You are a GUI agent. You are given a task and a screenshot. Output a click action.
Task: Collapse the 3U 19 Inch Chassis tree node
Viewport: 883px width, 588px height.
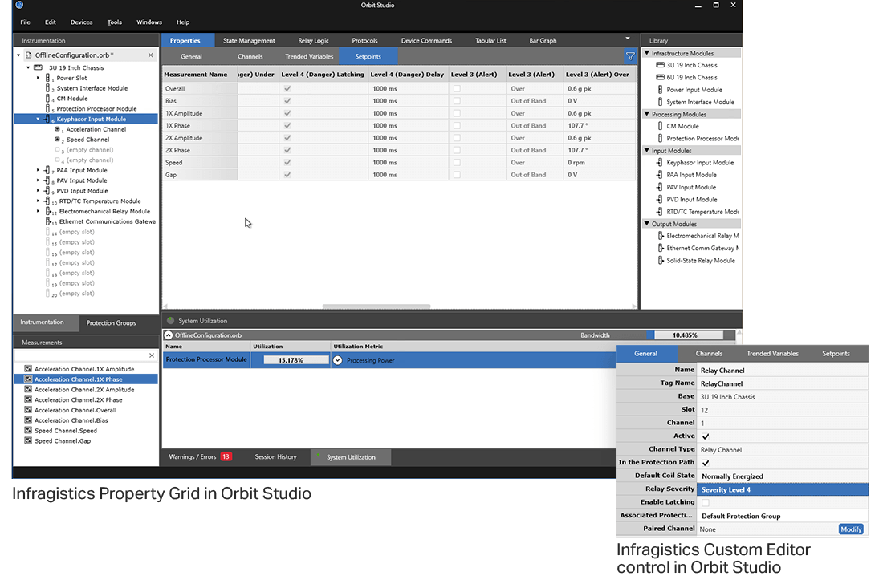(x=28, y=67)
